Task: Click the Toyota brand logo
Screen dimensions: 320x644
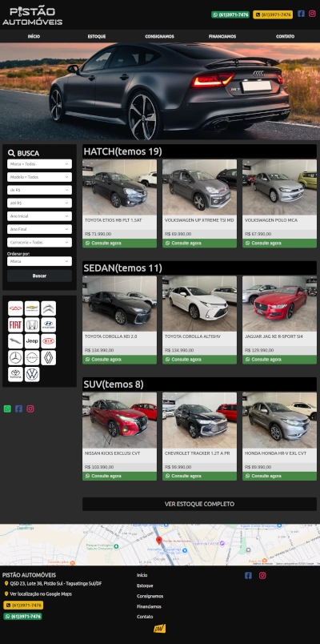Action: [15, 374]
